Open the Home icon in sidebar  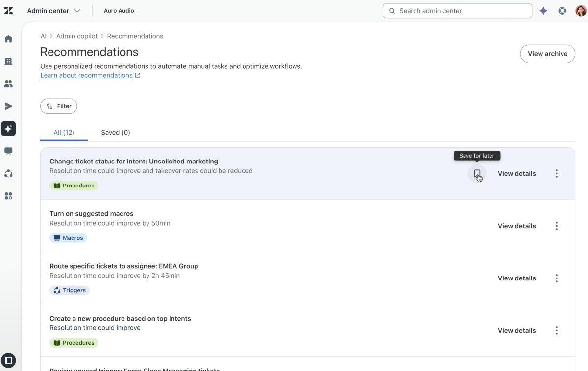point(8,39)
